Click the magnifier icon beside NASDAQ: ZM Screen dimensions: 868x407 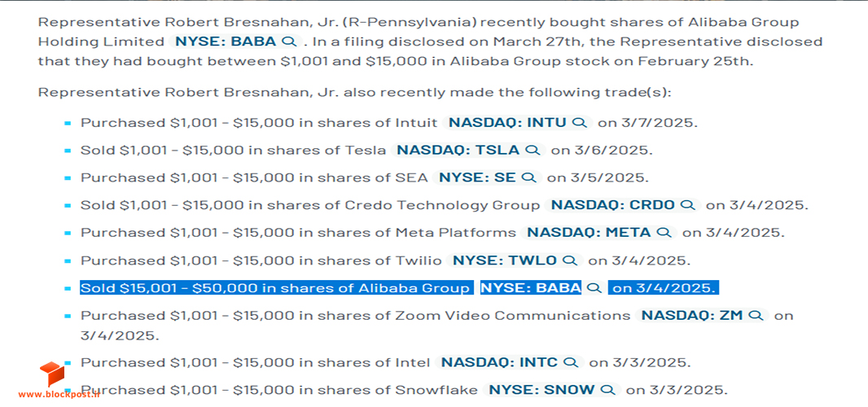756,316
